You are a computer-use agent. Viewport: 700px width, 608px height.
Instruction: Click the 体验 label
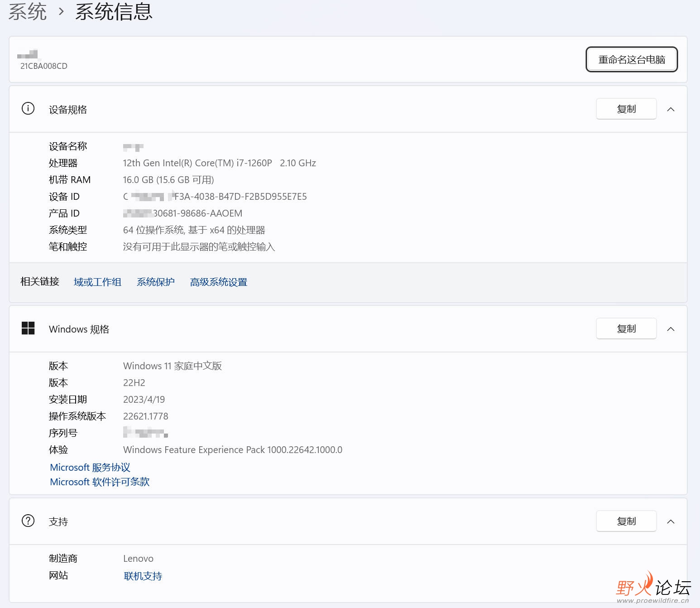click(x=58, y=449)
